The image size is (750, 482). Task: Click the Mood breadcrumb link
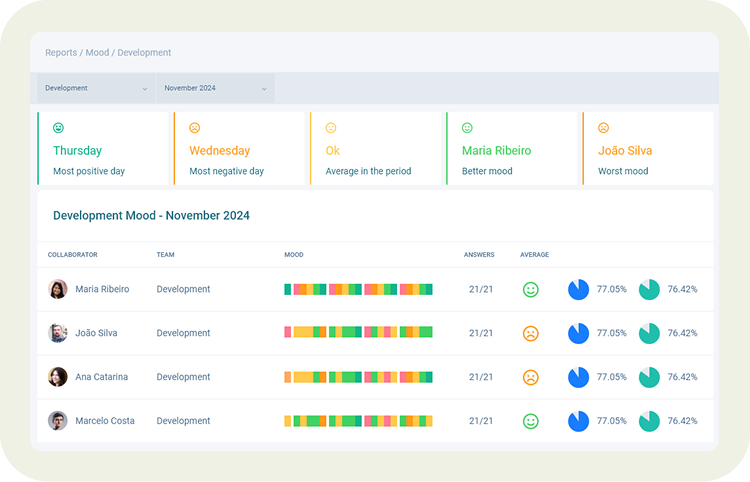click(x=98, y=53)
